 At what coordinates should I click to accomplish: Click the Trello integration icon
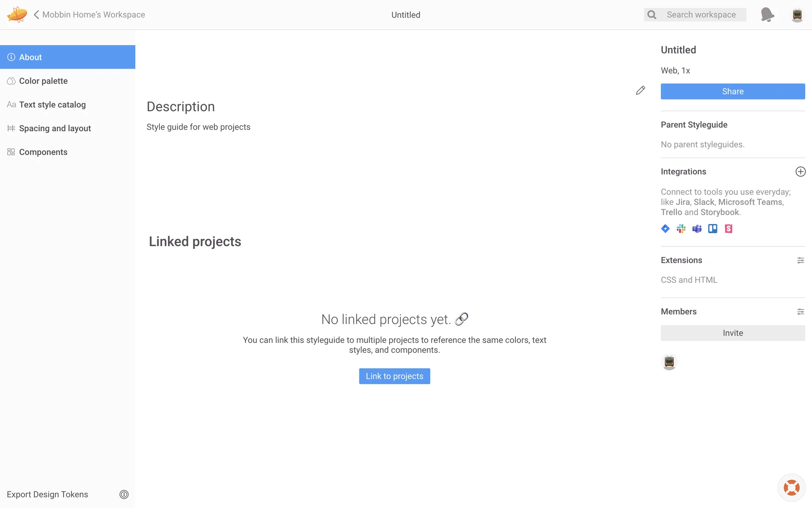[713, 229]
